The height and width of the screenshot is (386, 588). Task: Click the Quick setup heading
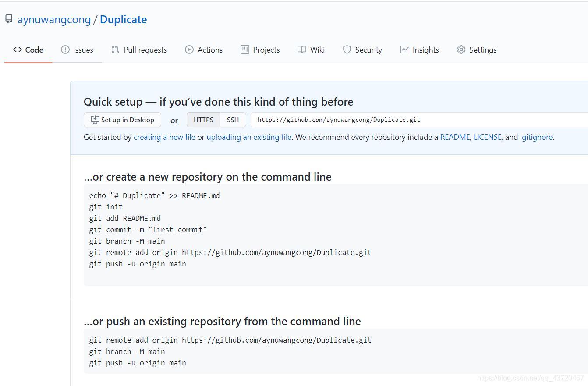tap(219, 102)
